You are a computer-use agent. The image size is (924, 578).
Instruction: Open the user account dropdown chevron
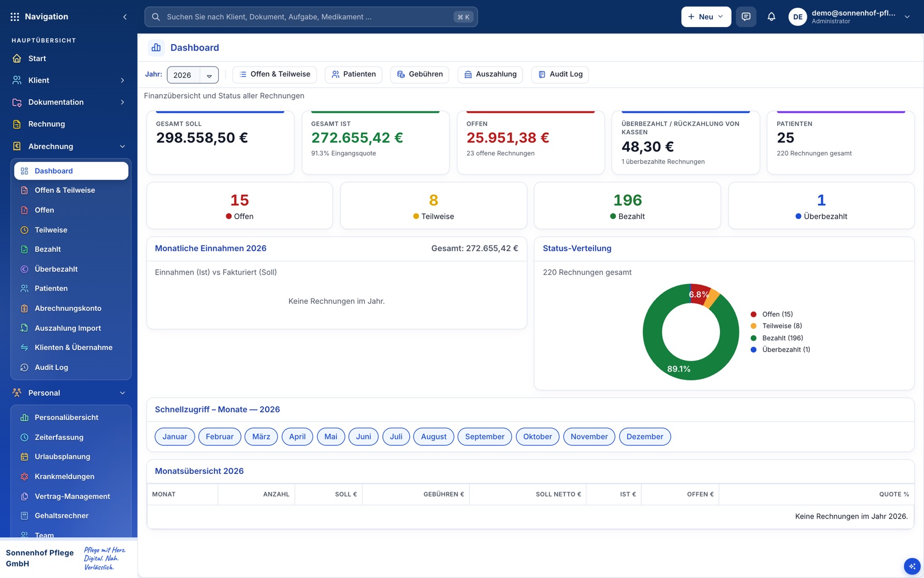click(907, 17)
